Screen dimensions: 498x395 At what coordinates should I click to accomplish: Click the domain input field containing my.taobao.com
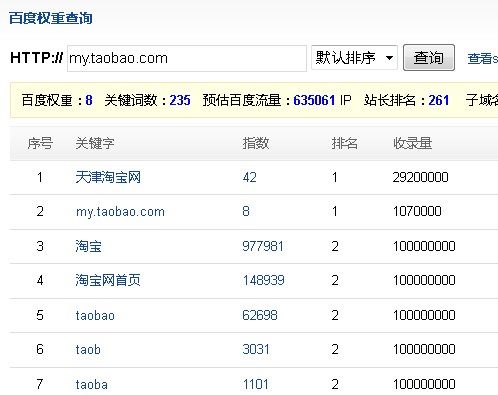click(187, 58)
